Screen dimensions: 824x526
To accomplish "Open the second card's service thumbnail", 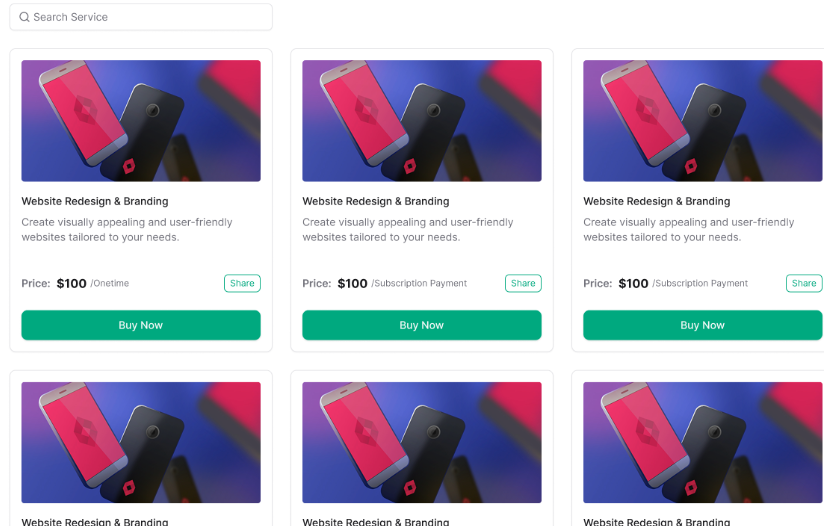I will 422,121.
